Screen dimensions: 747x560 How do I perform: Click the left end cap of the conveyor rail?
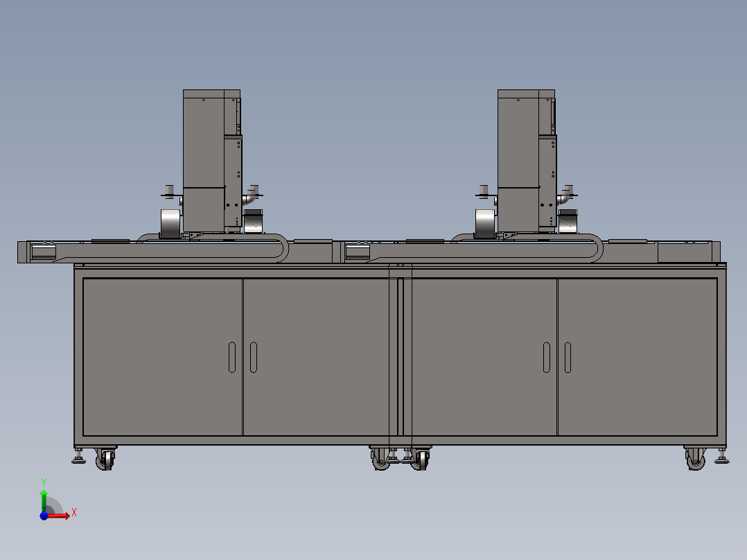coord(42,252)
